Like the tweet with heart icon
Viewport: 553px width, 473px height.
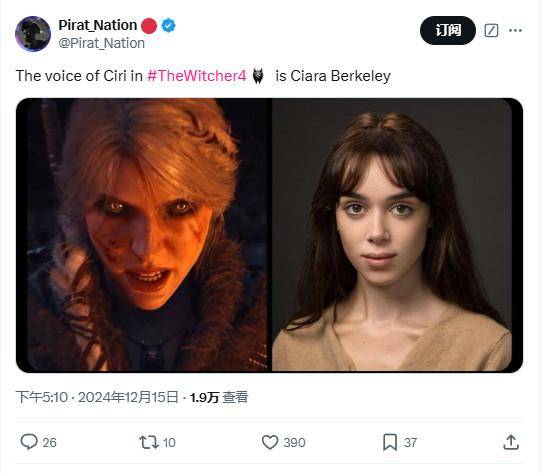(270, 442)
